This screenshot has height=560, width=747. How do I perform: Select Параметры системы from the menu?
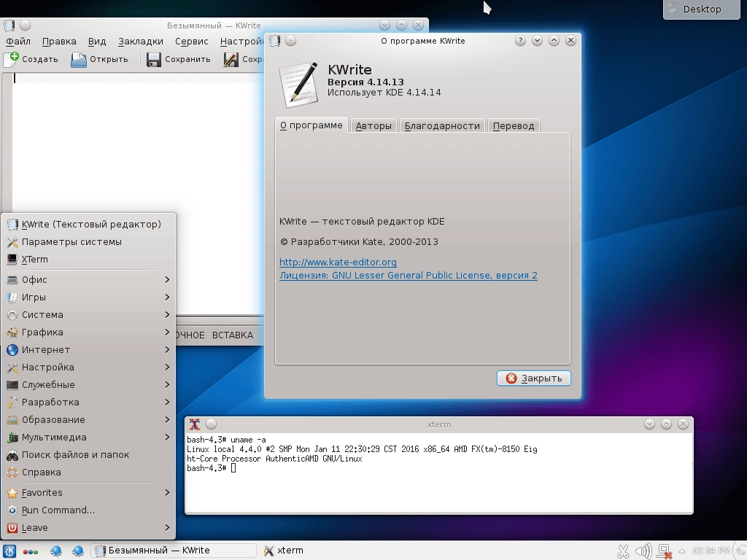(x=88, y=242)
